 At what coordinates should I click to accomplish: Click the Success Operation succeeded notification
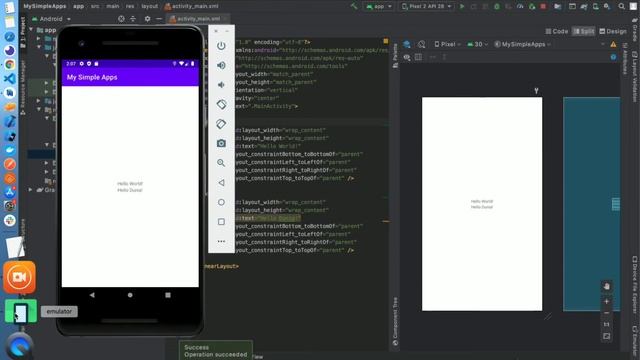tap(216, 351)
